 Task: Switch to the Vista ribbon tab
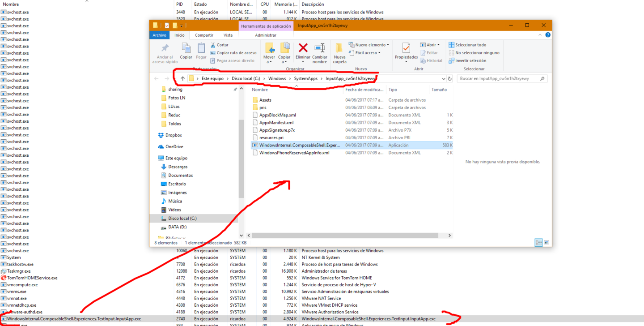coord(228,35)
